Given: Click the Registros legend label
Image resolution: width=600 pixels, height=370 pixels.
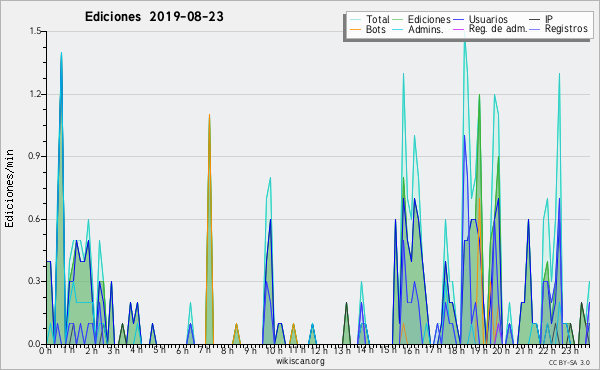Looking at the screenshot, I should click(x=566, y=29).
